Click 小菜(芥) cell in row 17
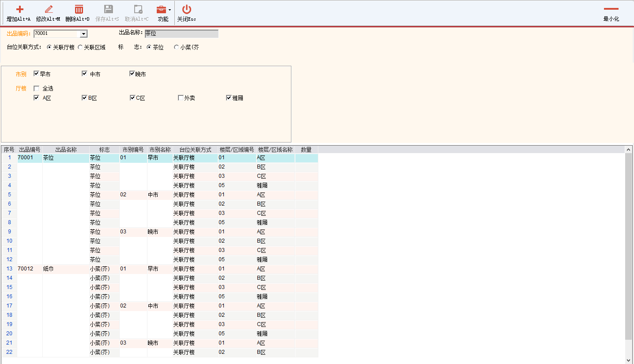634x364 pixels. point(104,306)
